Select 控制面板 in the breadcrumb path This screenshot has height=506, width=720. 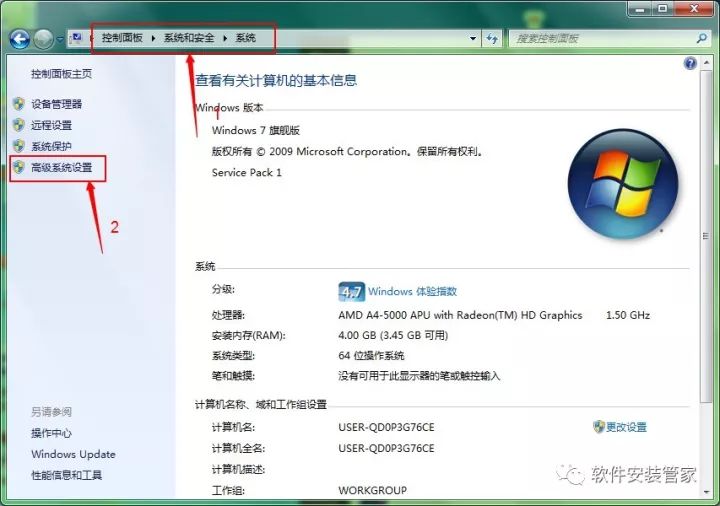pos(122,38)
